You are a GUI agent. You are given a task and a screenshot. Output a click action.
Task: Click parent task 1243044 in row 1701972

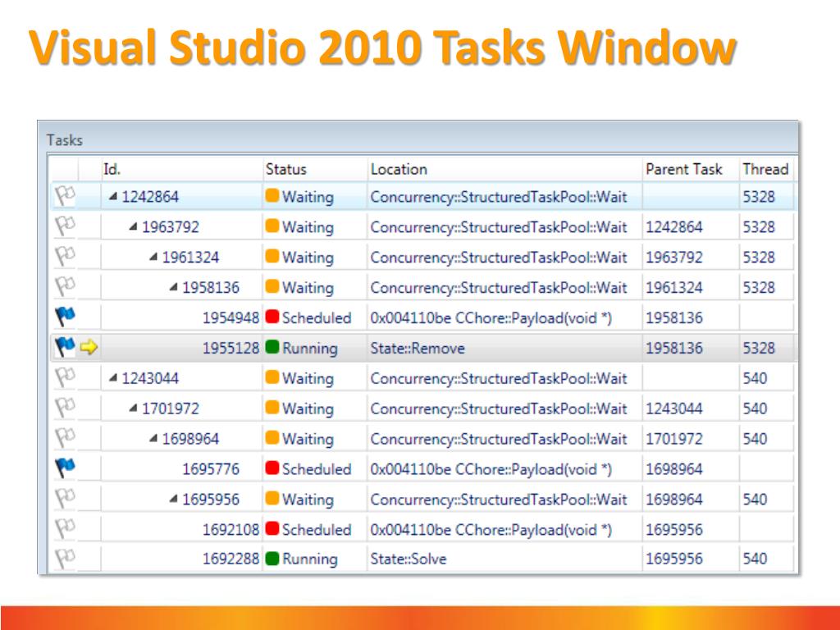point(674,409)
